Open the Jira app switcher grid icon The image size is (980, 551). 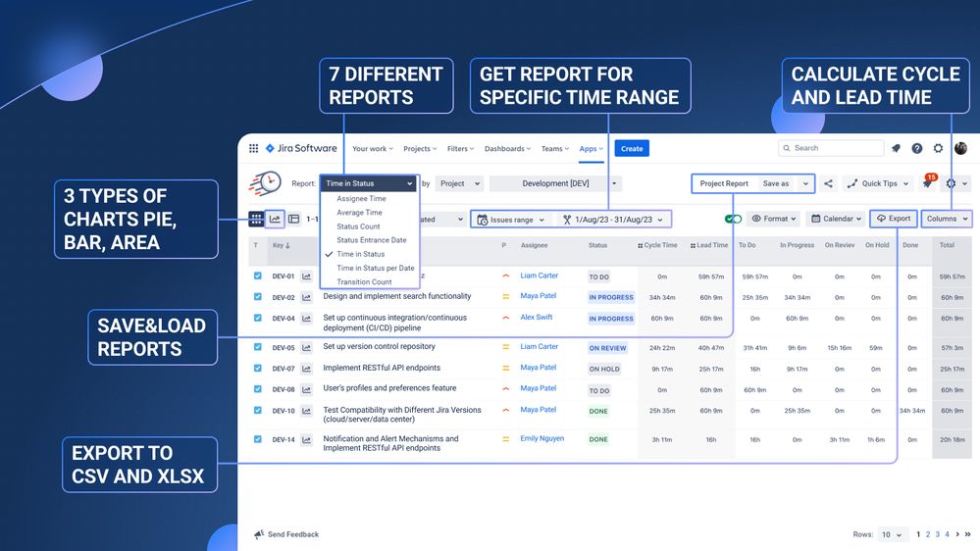(253, 149)
